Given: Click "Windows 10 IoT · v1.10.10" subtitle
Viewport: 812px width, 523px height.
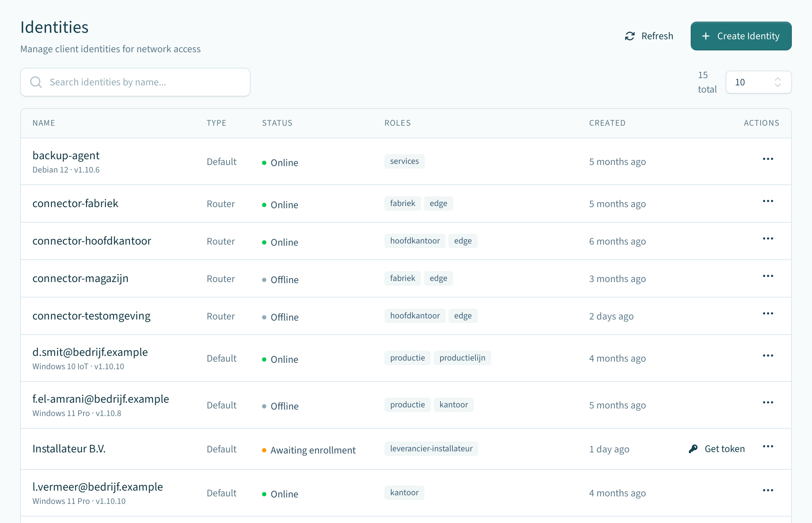Looking at the screenshot, I should pos(78,366).
